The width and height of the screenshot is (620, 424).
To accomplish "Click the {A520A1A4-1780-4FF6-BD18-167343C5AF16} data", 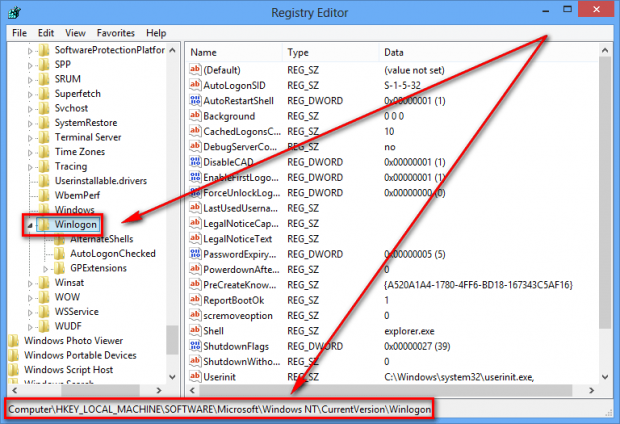I will coord(478,285).
